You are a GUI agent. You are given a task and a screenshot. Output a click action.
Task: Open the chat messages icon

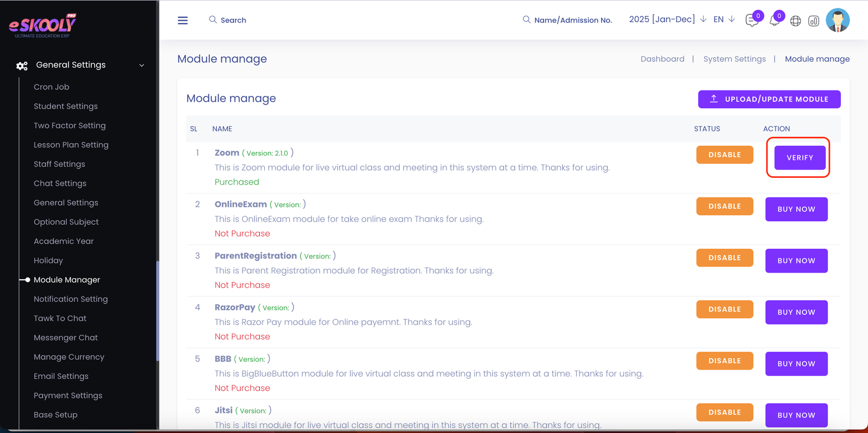[752, 21]
